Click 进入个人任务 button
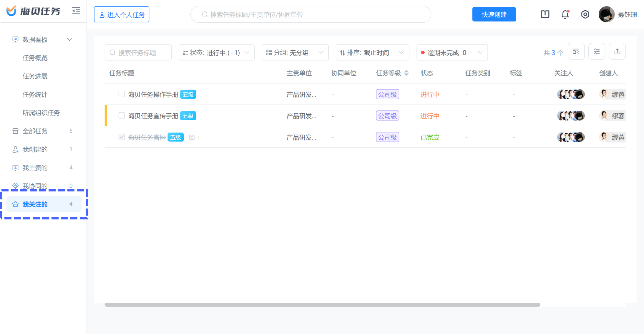The width and height of the screenshot is (644, 334). (122, 14)
